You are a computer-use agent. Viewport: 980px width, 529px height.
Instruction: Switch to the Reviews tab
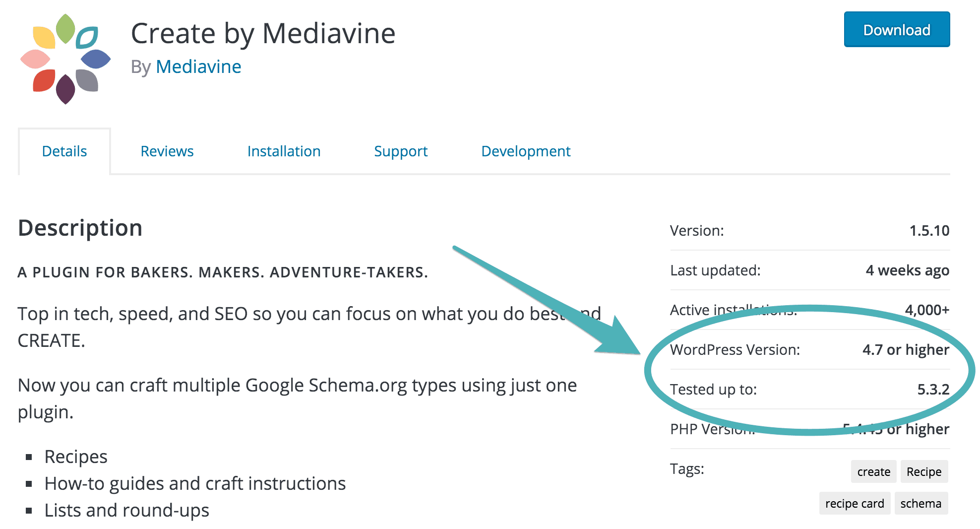point(167,151)
